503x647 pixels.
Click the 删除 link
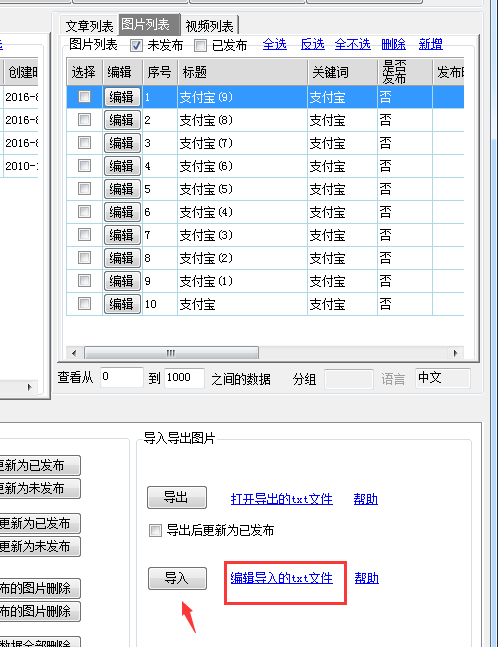click(x=393, y=44)
